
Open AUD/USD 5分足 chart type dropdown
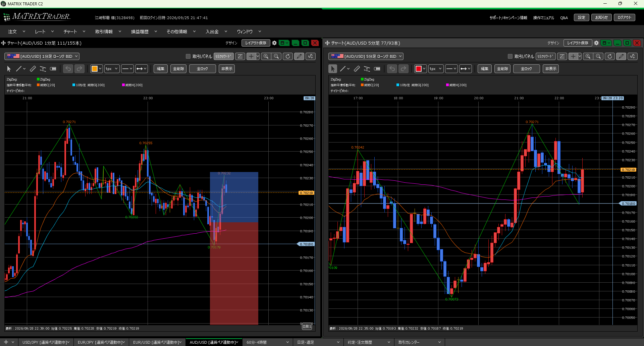[366, 56]
